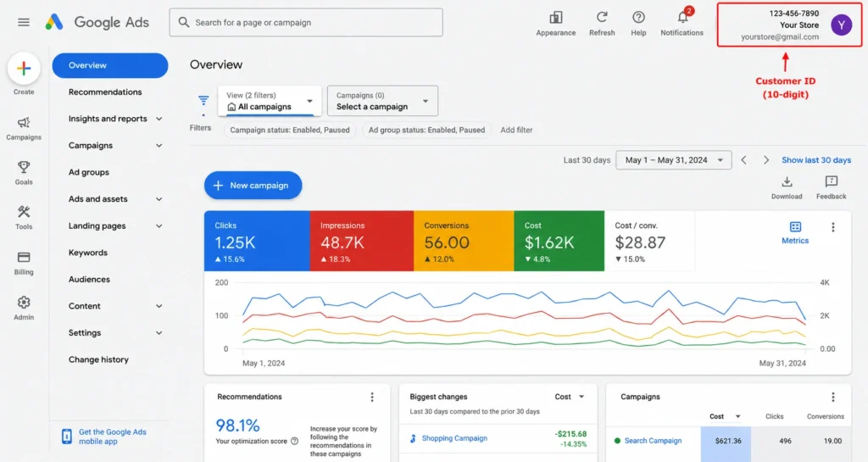Open Keywords in the side menu
The width and height of the screenshot is (868, 462).
pos(88,253)
